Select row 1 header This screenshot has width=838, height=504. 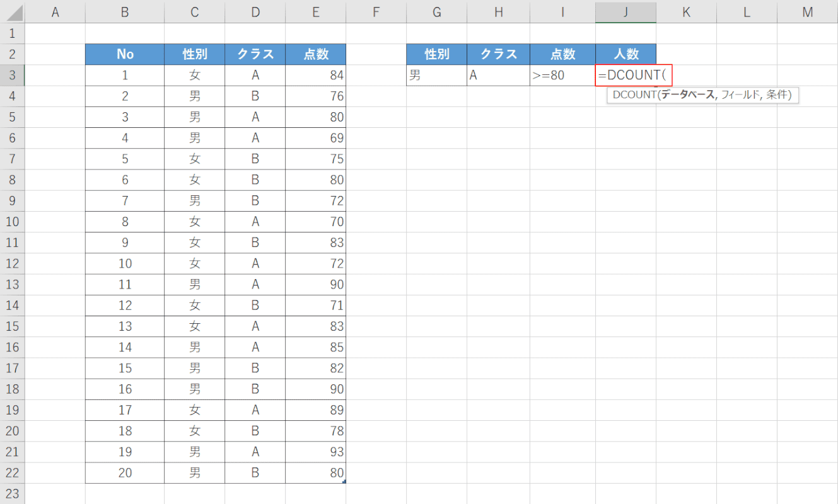click(12, 33)
